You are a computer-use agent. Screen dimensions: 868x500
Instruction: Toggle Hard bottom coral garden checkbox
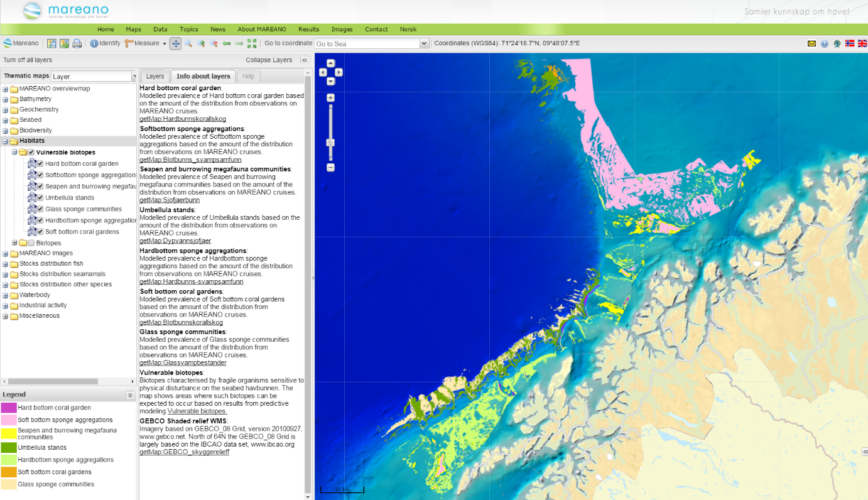pos(40,164)
